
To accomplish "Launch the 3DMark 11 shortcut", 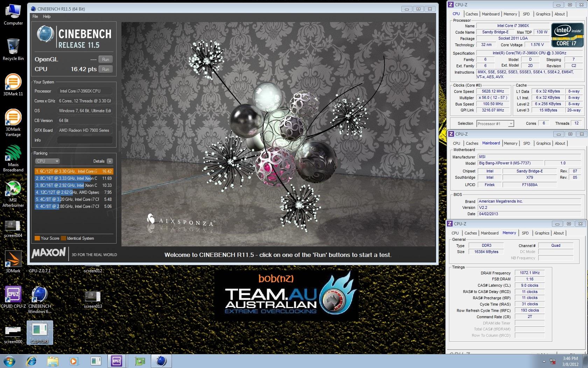I will [13, 84].
